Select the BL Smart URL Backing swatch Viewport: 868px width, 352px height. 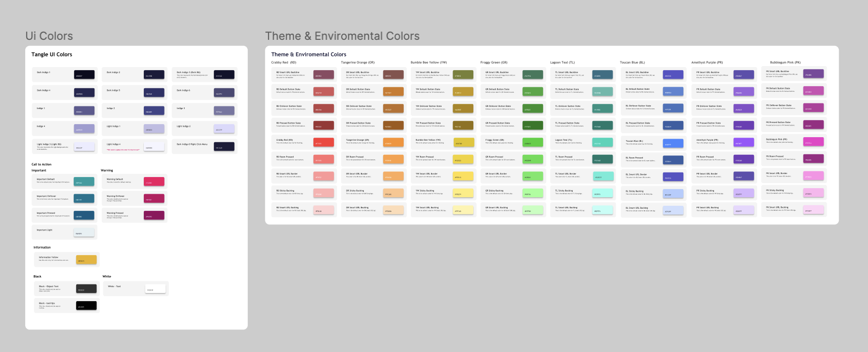point(673,210)
